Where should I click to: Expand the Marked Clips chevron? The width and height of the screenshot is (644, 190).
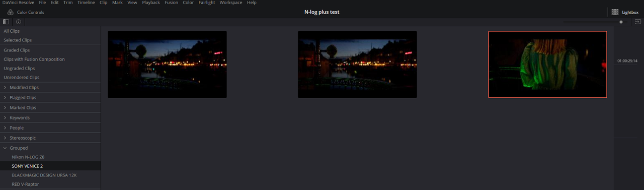point(5,108)
